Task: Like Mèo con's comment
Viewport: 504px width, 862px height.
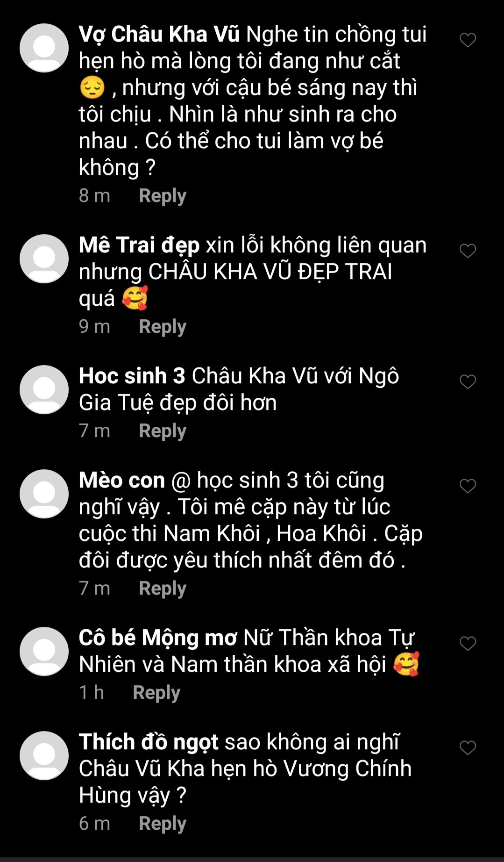Action: pos(468,486)
